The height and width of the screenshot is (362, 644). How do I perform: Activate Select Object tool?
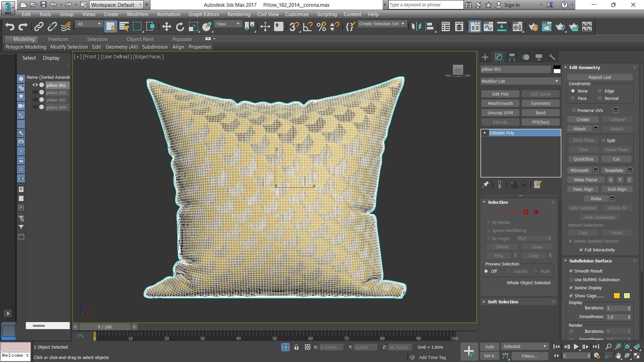(x=111, y=27)
